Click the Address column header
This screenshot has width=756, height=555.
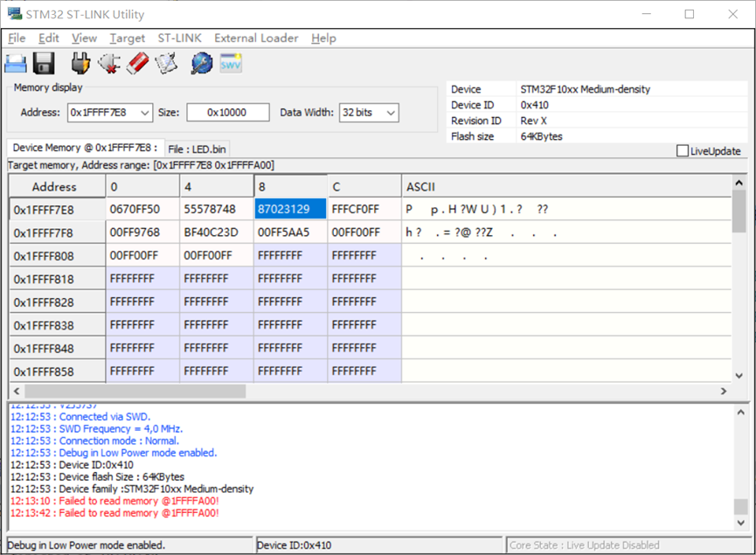pos(58,187)
